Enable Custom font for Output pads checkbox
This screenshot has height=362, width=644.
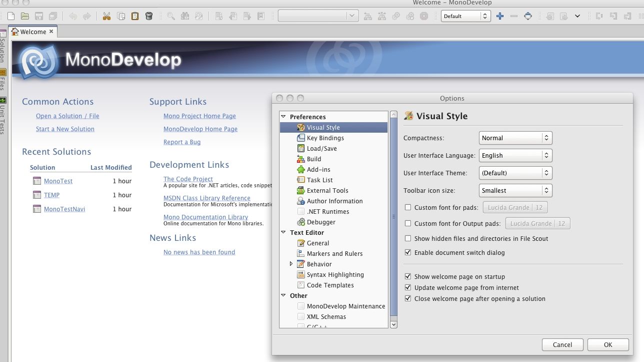[x=408, y=223]
